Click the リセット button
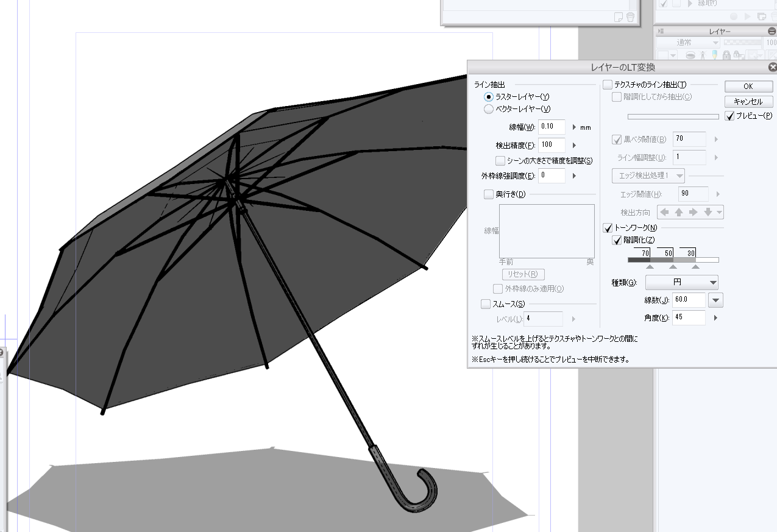 (x=523, y=274)
